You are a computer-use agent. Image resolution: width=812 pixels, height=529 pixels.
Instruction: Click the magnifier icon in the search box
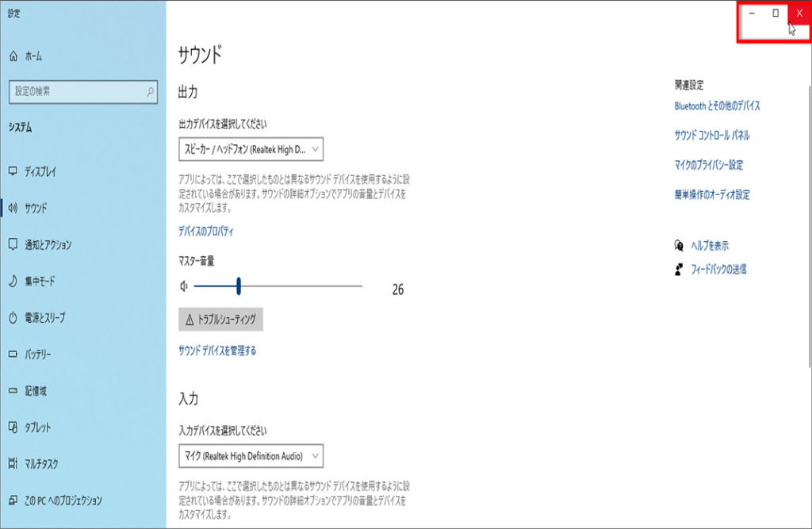[x=150, y=92]
